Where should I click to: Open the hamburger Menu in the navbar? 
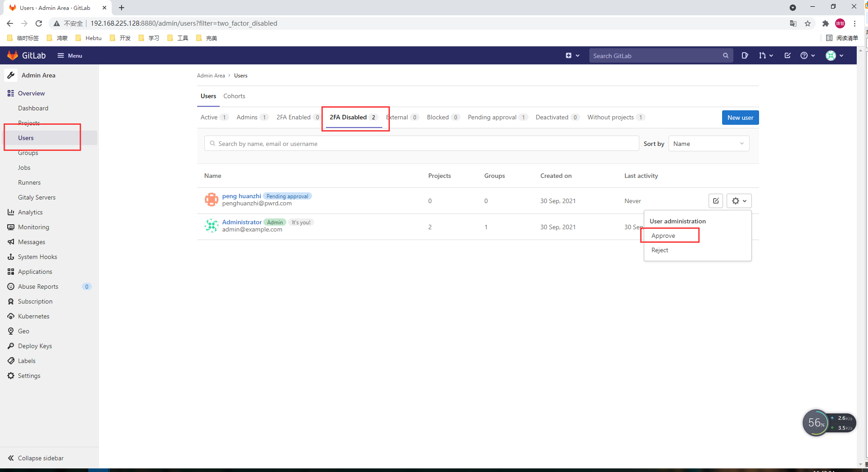[x=69, y=55]
